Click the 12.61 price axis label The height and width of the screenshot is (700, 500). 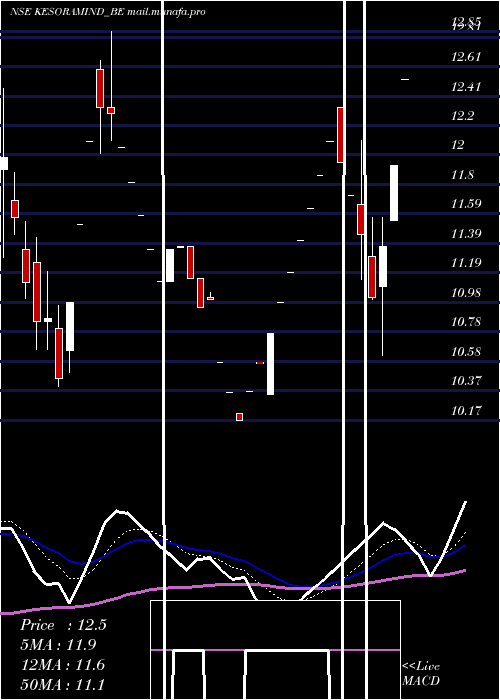pyautogui.click(x=466, y=57)
